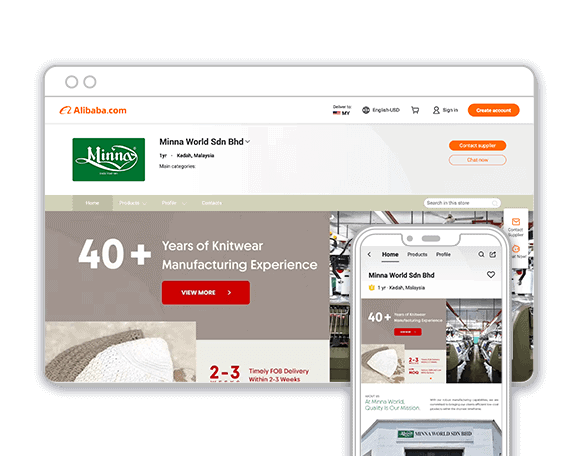
Task: Click the search magnifier in store search
Action: (x=495, y=203)
